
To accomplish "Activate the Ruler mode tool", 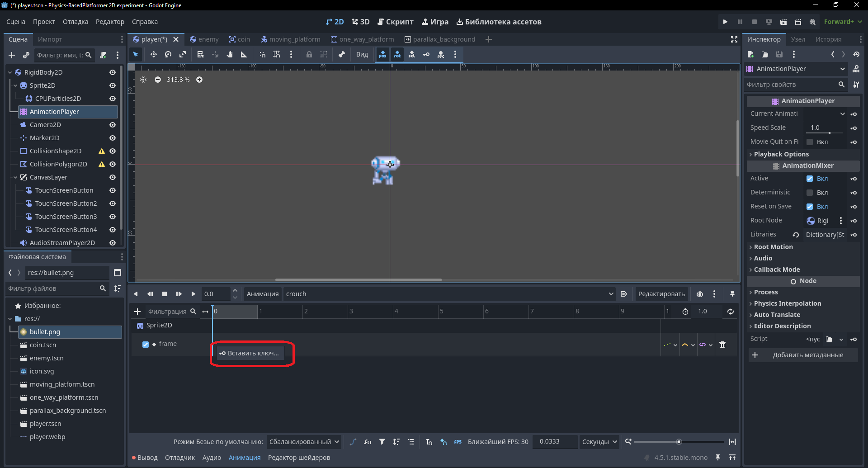I will tap(244, 54).
